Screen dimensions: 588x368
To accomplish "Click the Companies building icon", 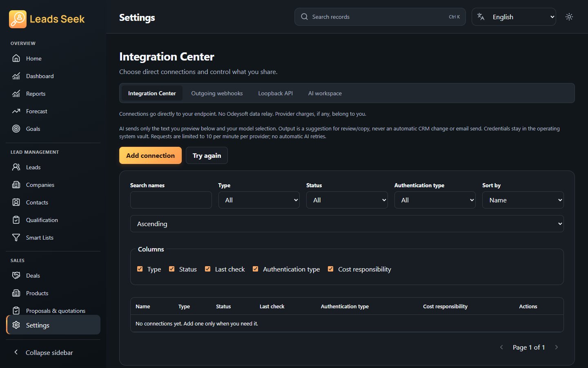I will pyautogui.click(x=16, y=185).
